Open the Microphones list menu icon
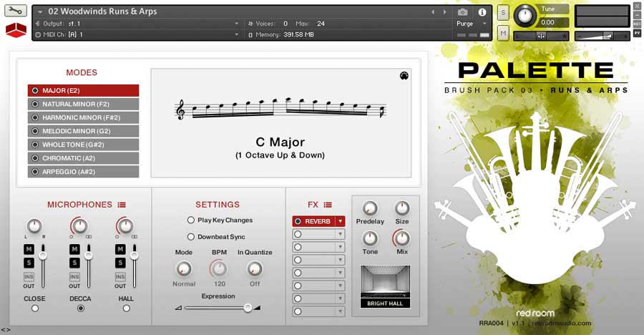This screenshot has width=644, height=335. pyautogui.click(x=122, y=205)
